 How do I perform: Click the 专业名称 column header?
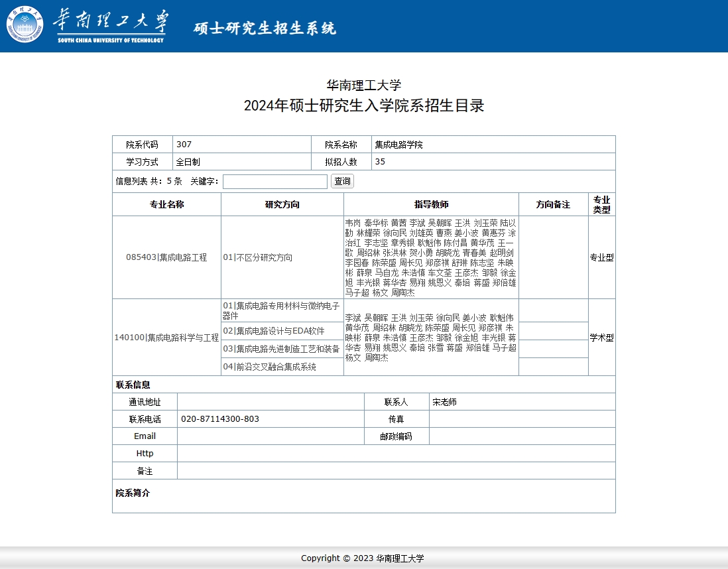point(166,204)
